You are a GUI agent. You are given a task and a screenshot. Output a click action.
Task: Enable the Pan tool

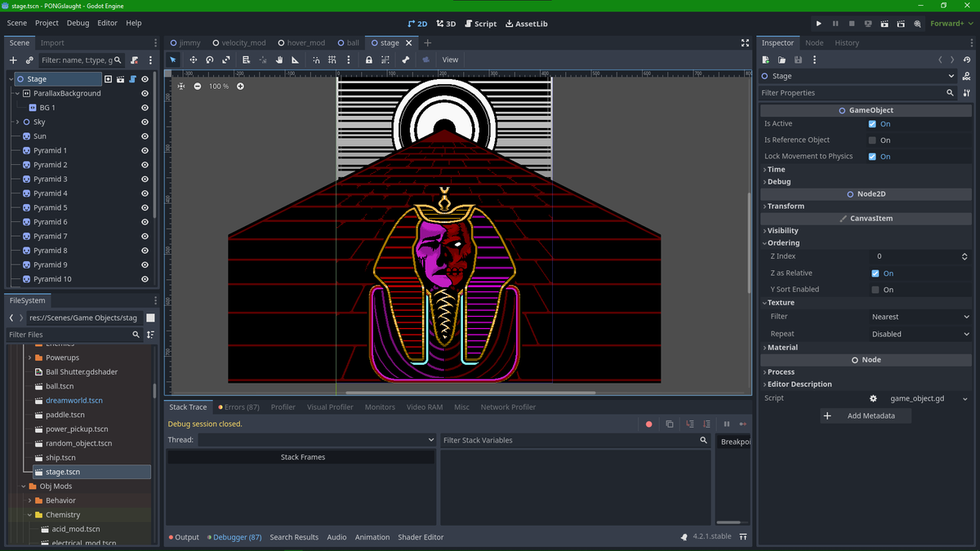(280, 59)
